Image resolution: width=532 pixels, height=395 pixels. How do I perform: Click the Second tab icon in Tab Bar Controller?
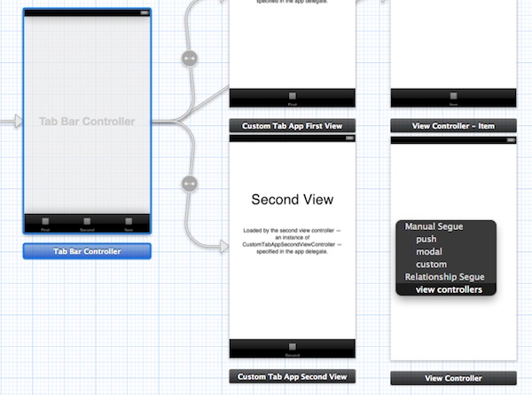pos(87,222)
